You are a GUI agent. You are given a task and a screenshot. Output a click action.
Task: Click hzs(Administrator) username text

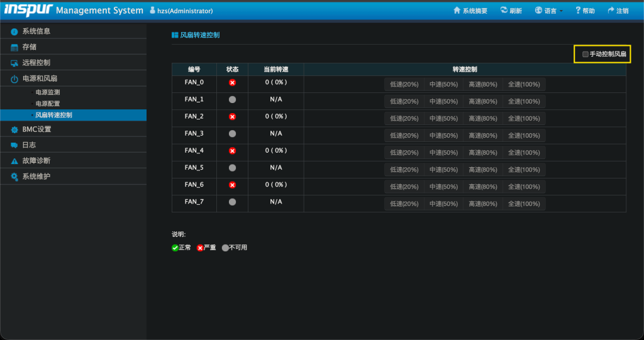tap(185, 11)
